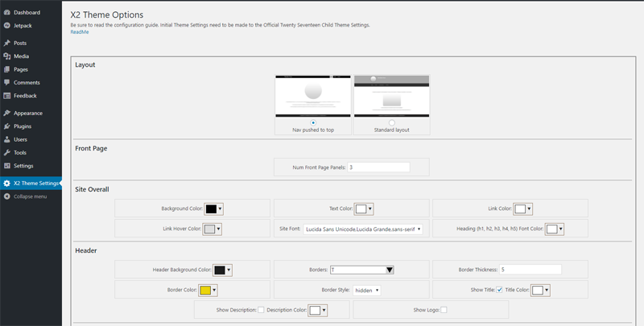Open the Tools menu label
This screenshot has height=326, width=644.
click(x=20, y=152)
